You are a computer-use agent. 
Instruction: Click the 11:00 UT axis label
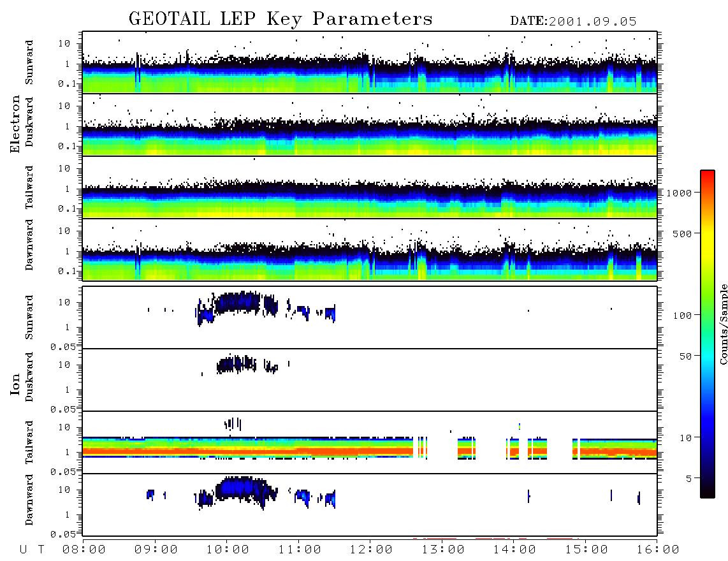300,550
